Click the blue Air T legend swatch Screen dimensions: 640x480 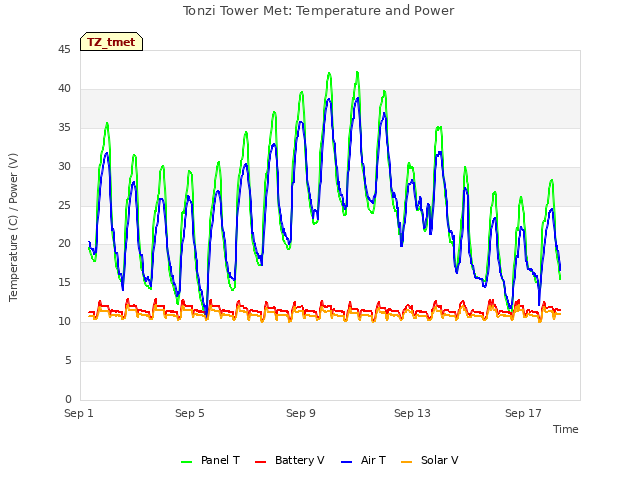[347, 462]
